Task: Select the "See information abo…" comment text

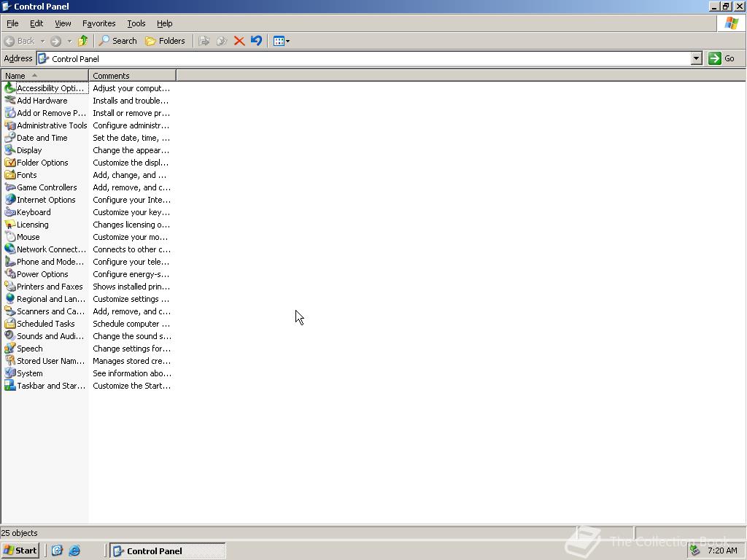Action: click(x=132, y=373)
